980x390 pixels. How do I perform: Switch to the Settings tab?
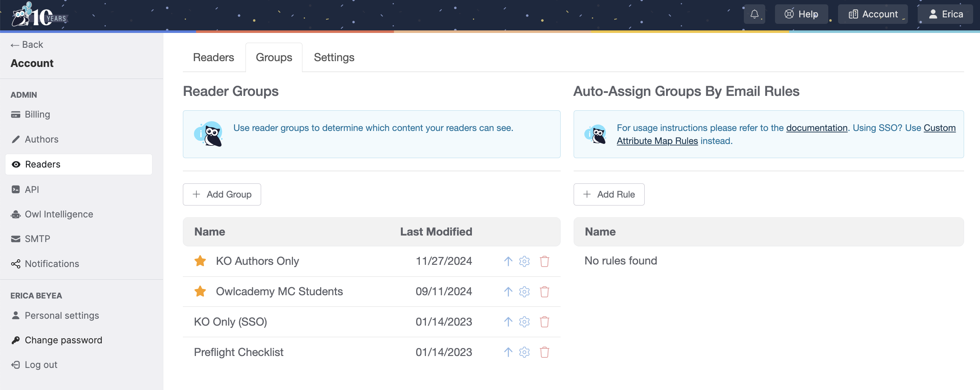[334, 57]
